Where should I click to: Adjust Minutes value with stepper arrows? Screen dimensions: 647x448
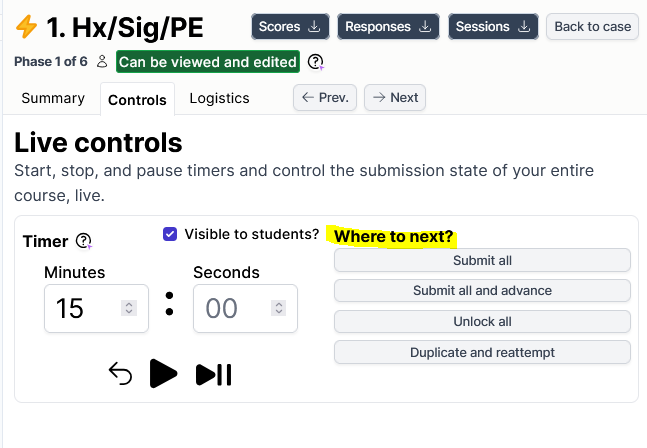[128, 308]
